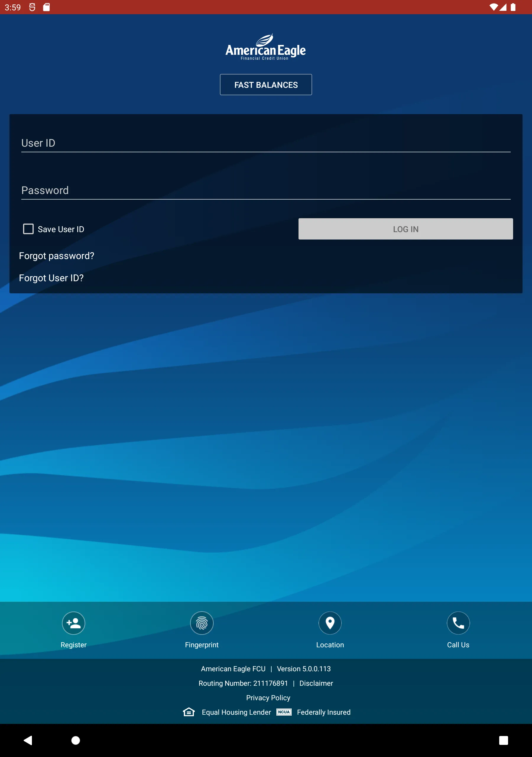Tap the NCUA badge icon
The height and width of the screenshot is (757, 532).
[284, 712]
